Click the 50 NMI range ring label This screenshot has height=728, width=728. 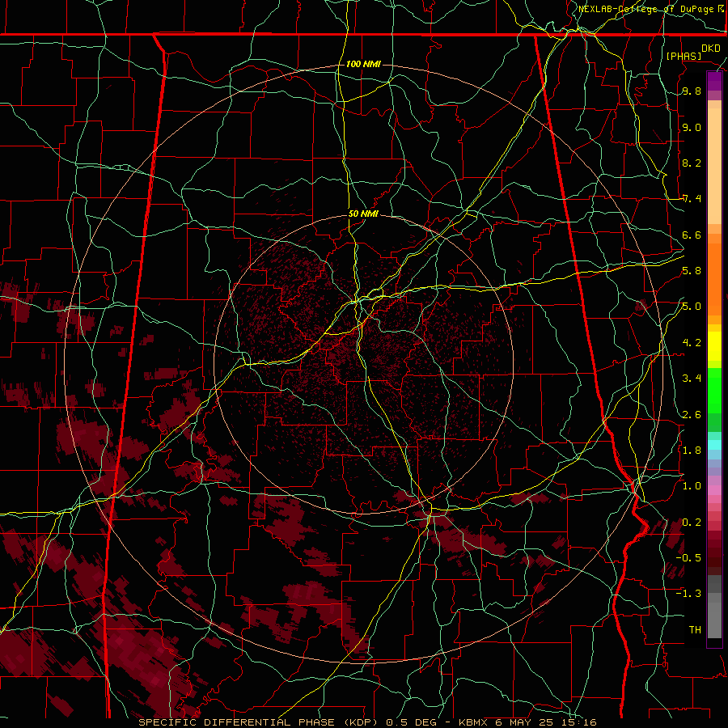coord(363,214)
